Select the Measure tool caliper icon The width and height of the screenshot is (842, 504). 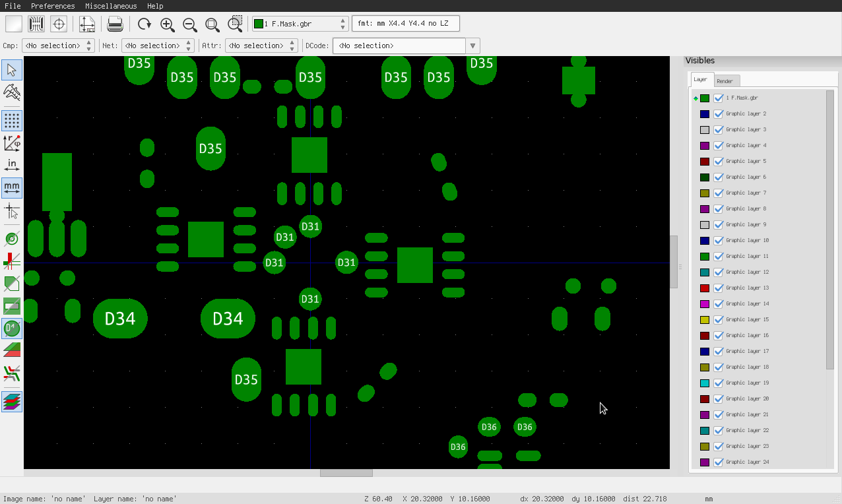click(x=12, y=92)
